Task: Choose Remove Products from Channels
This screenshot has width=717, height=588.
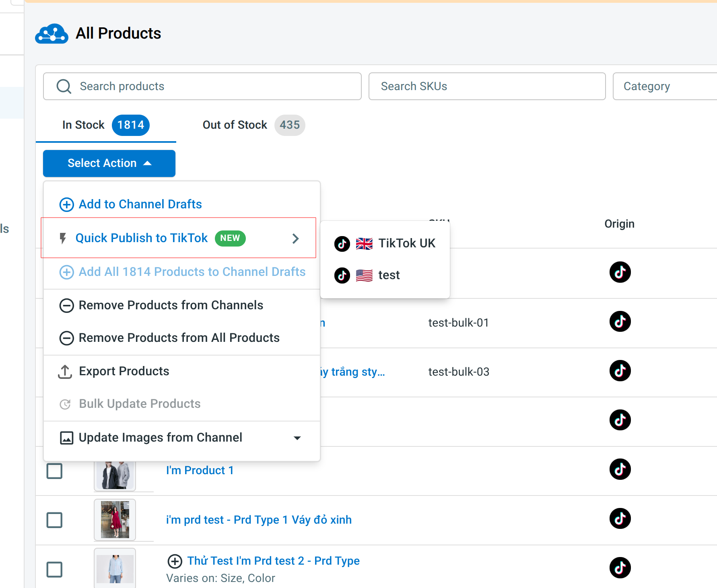Action: click(x=181, y=305)
